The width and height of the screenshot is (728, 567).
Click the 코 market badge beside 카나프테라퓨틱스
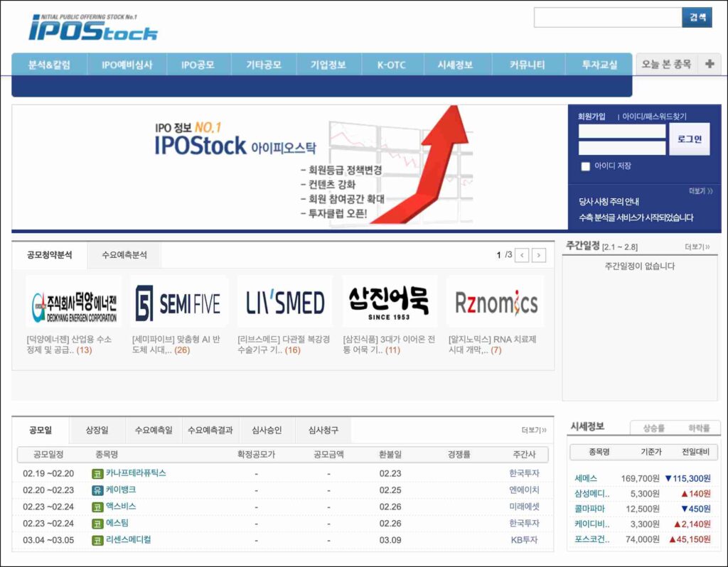pyautogui.click(x=97, y=473)
